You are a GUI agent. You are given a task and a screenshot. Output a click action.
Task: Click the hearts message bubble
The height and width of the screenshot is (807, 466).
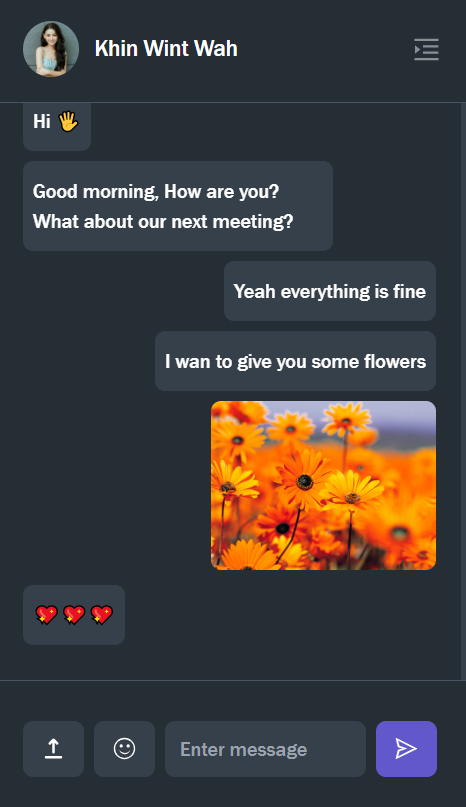[74, 615]
